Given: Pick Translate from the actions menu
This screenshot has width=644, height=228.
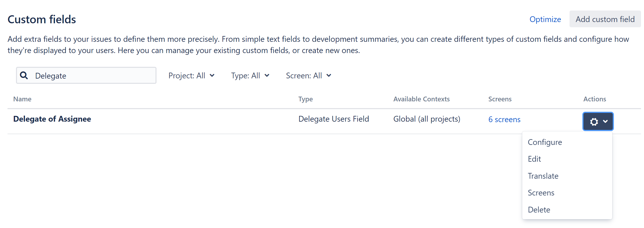Looking at the screenshot, I should [543, 176].
